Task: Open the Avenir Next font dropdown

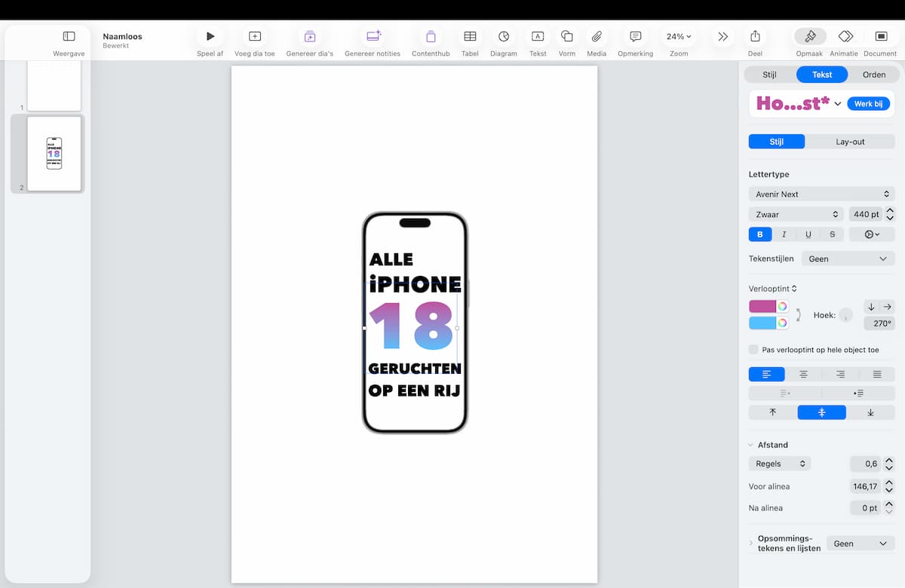Action: pyautogui.click(x=822, y=194)
